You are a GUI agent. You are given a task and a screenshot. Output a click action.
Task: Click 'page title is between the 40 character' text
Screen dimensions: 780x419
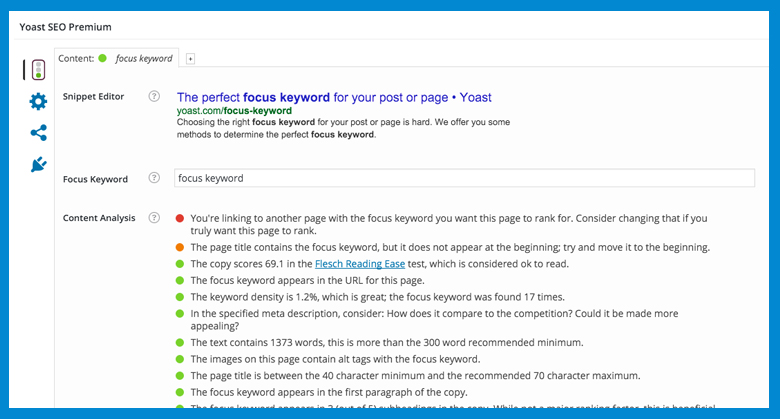[x=415, y=376]
